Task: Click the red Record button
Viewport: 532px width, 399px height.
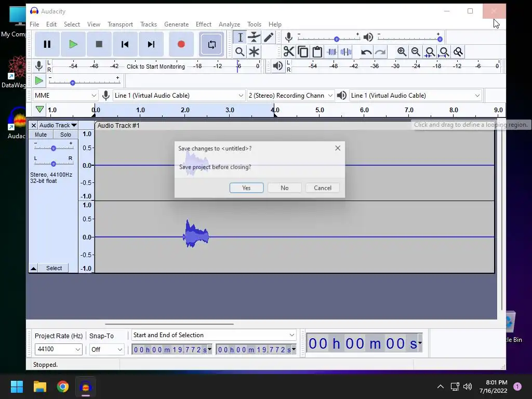Action: 181,45
